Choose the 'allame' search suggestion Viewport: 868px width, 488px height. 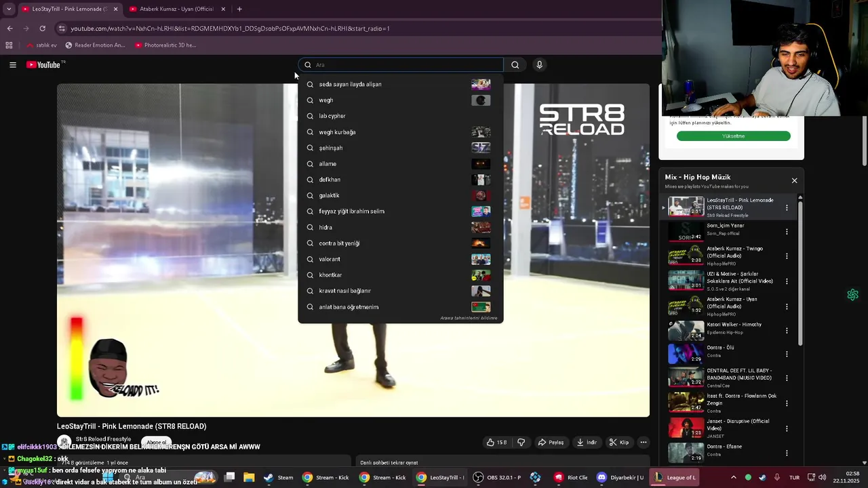(400, 164)
